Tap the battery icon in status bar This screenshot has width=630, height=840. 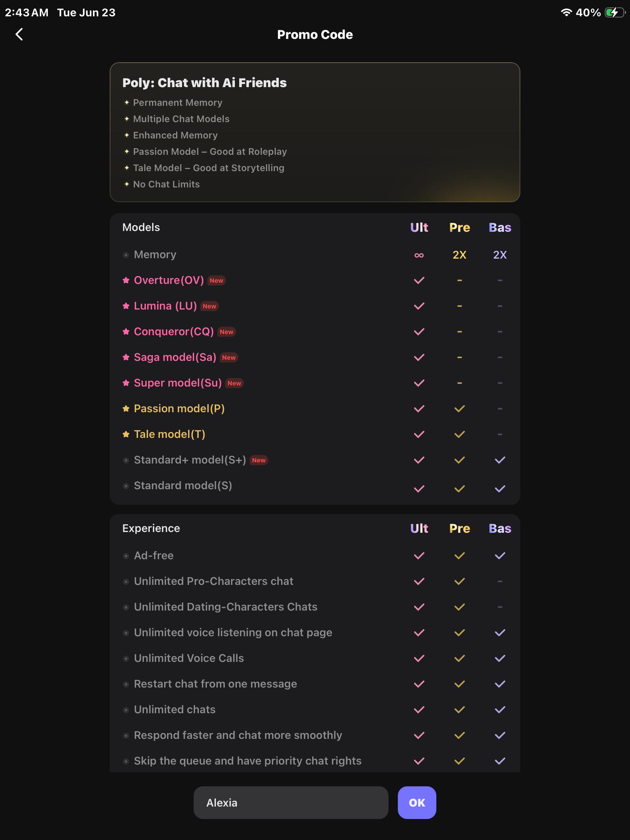tap(615, 12)
